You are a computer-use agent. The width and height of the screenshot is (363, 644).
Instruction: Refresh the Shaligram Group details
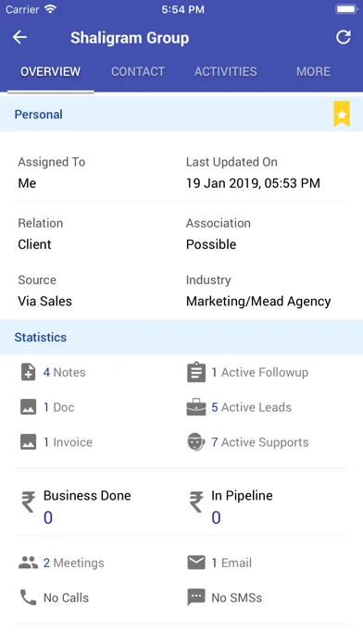click(344, 37)
